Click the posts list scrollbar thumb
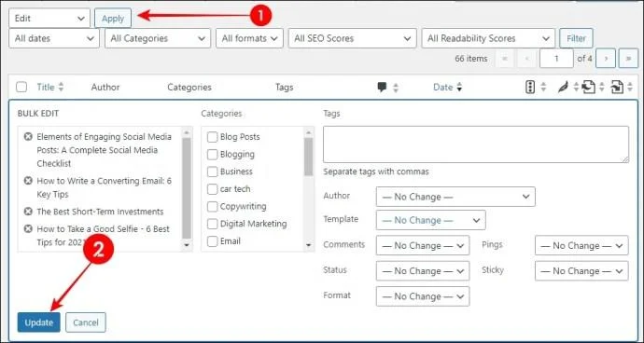Image resolution: width=644 pixels, height=343 pixels. click(187, 188)
